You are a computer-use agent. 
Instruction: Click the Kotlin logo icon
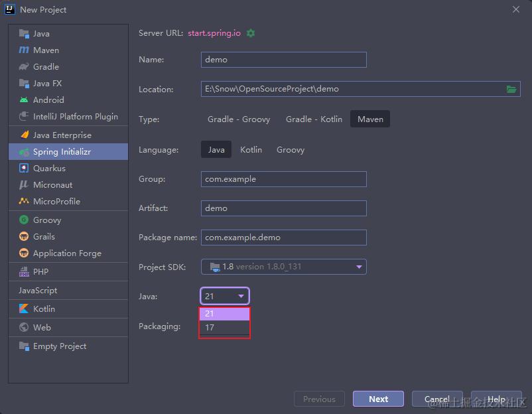24,309
